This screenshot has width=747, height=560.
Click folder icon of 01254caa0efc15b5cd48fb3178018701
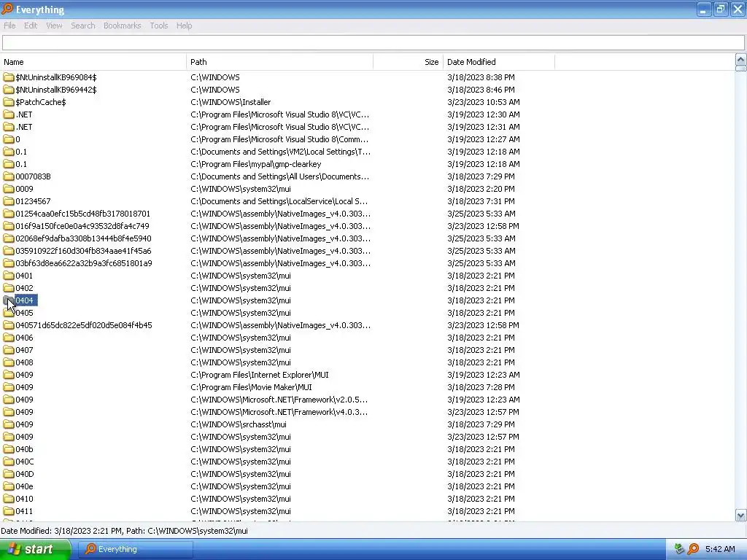[x=9, y=214]
